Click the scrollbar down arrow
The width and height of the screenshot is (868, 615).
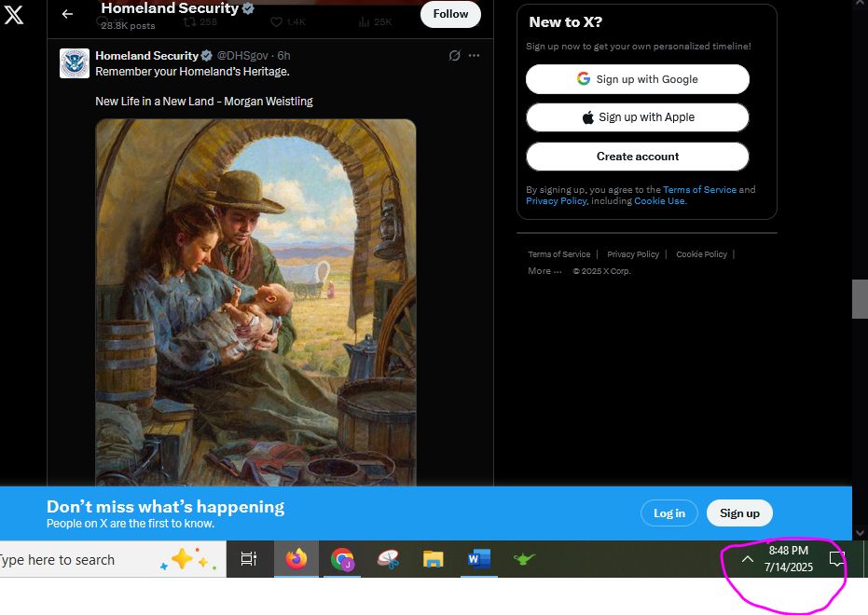click(x=860, y=533)
